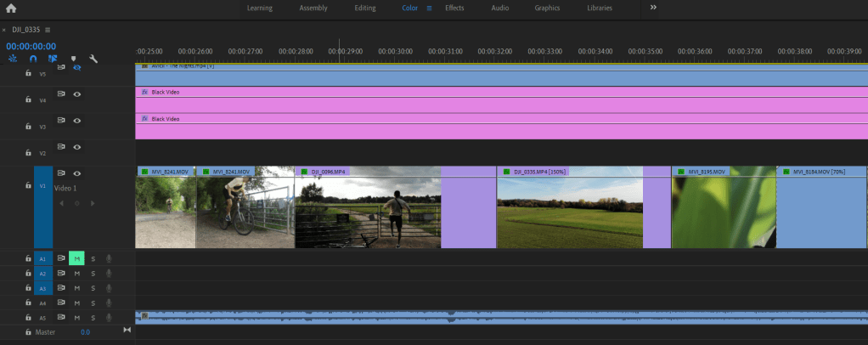The height and width of the screenshot is (345, 868).
Task: Select the A5 audio waveform clip
Action: pyautogui.click(x=502, y=317)
